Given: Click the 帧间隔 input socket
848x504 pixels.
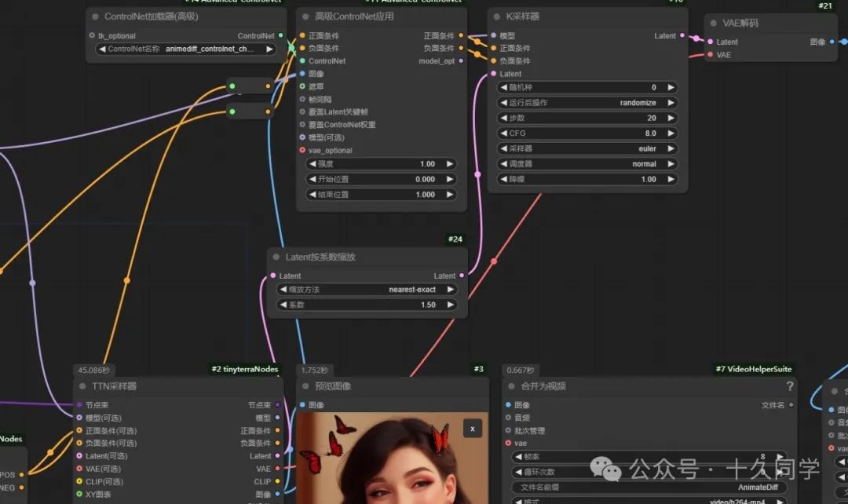Looking at the screenshot, I should tap(302, 99).
